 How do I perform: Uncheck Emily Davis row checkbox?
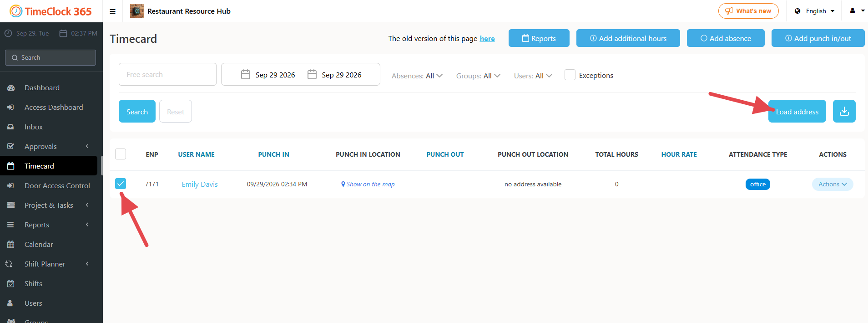[121, 184]
